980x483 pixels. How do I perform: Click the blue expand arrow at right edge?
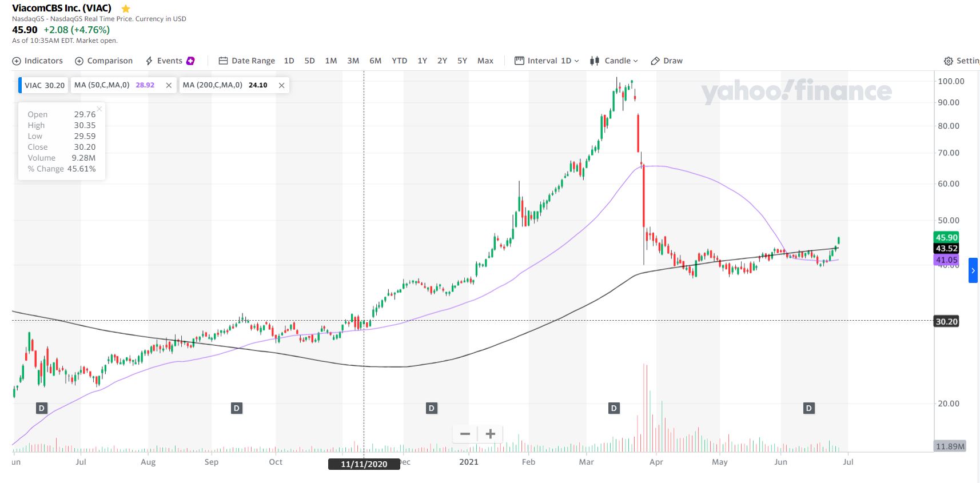[x=973, y=270]
